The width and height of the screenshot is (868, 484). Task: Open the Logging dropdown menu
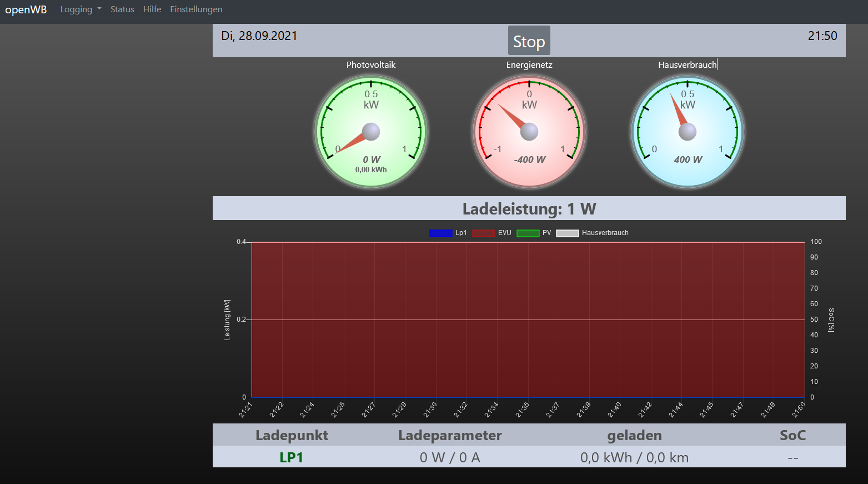81,9
